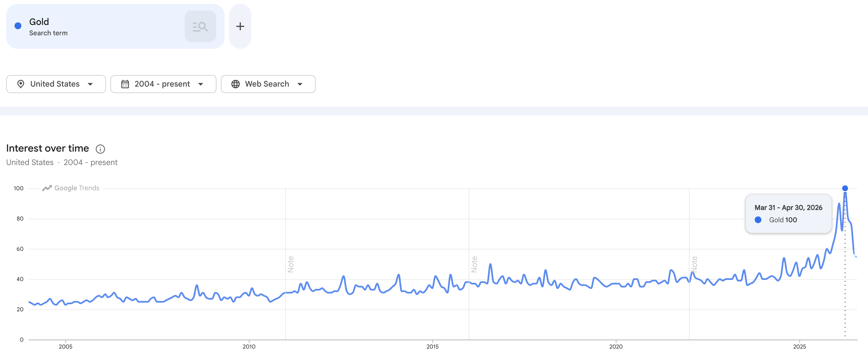Expand the Web Search type dropdown
Image resolution: width=868 pixels, height=357 pixels.
[268, 84]
